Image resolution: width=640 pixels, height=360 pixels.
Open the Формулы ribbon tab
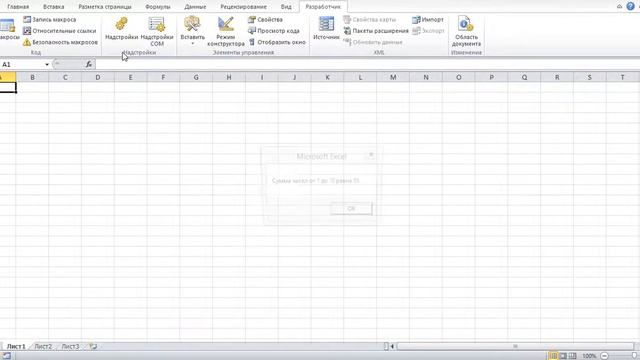pyautogui.click(x=158, y=7)
